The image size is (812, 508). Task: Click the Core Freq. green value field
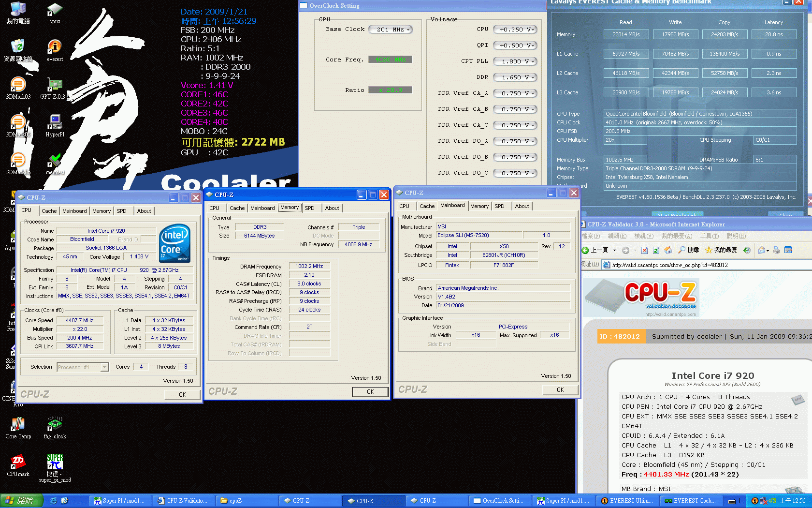coord(391,60)
